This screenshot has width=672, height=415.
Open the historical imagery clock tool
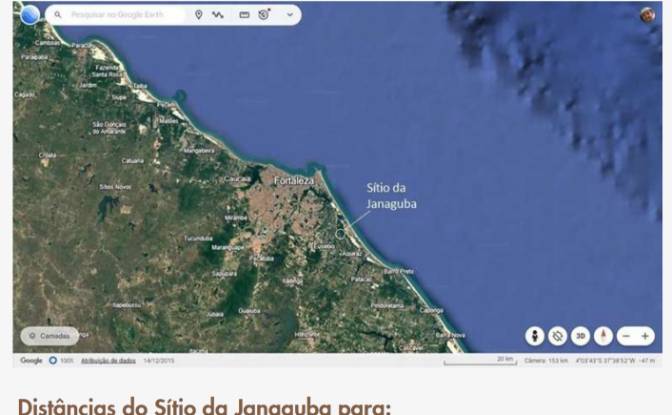pyautogui.click(x=264, y=15)
